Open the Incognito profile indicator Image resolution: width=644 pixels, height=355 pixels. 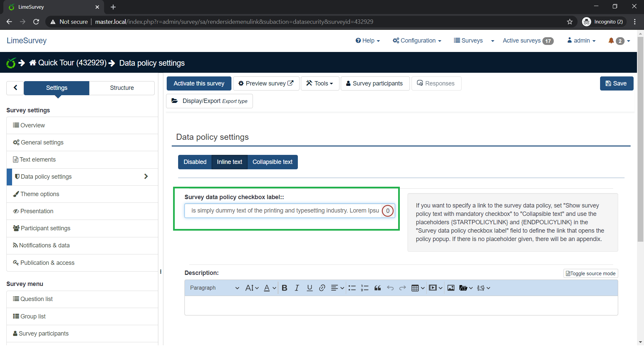604,22
